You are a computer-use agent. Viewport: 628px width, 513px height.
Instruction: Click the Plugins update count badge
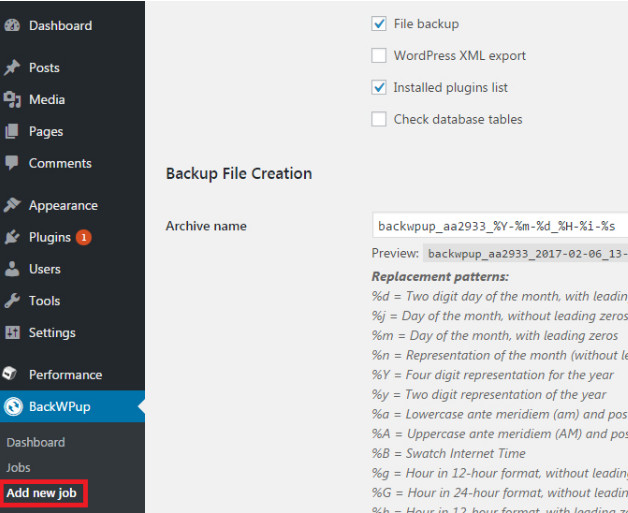84,237
